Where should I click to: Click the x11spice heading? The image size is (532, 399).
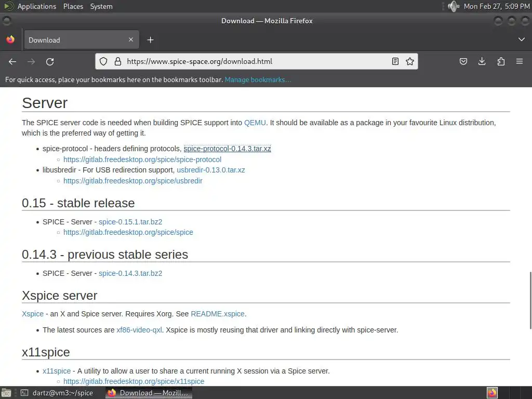pos(46,352)
